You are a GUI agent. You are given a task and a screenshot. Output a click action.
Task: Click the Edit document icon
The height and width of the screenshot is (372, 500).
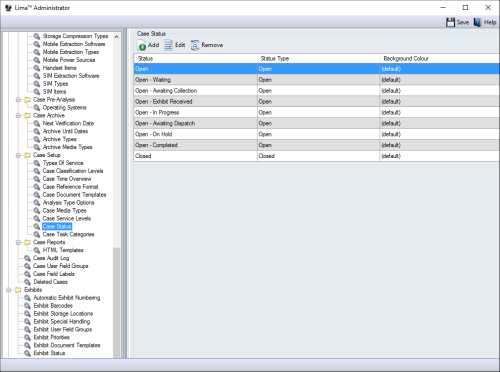click(169, 45)
